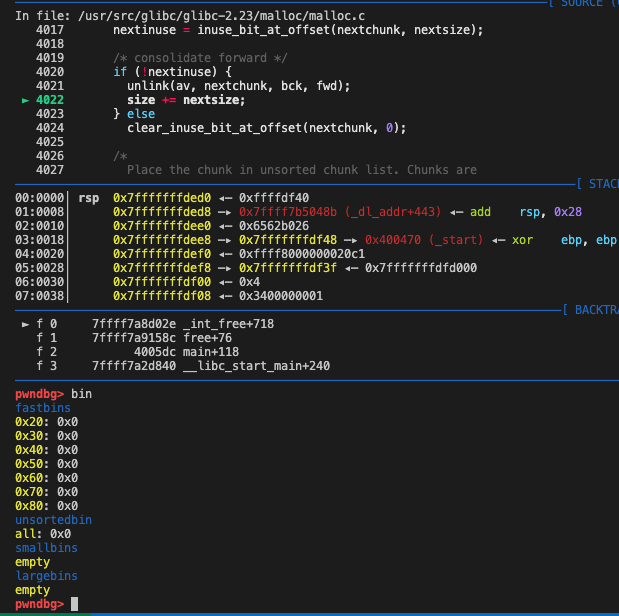This screenshot has width=619, height=616.
Task: Click stack value 0x6562b026
Action: pyautogui.click(x=274, y=226)
